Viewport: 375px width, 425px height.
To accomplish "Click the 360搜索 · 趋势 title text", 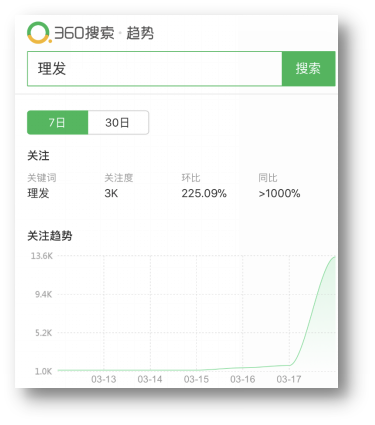I will (x=104, y=33).
